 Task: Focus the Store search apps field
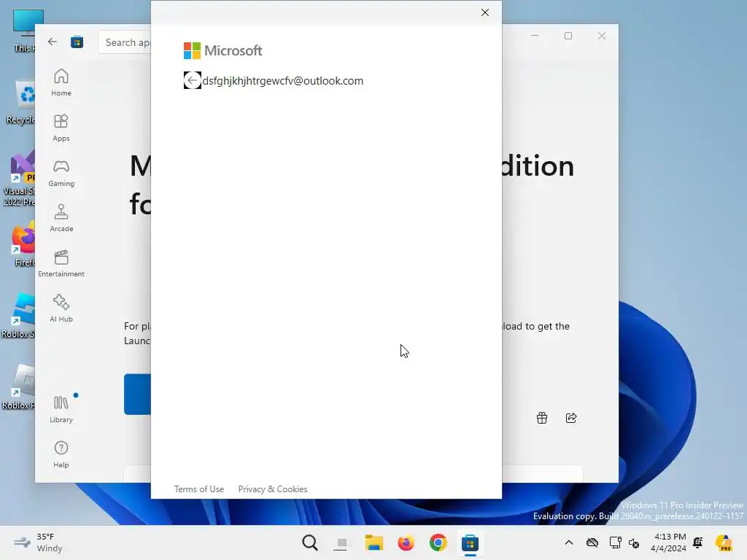tap(125, 42)
